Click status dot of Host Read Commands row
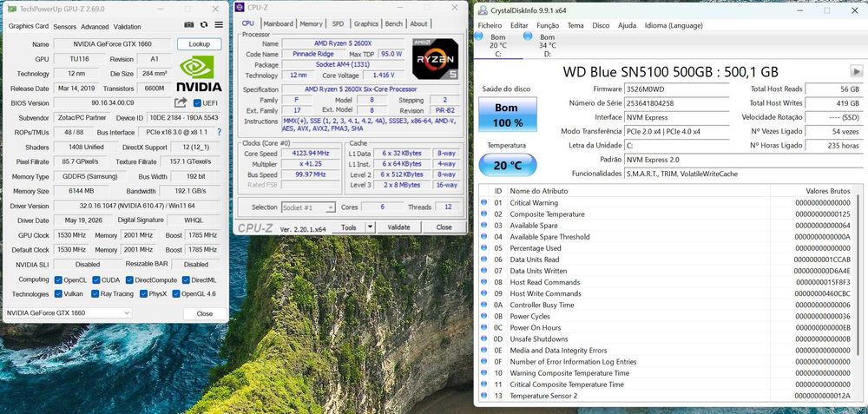 tap(483, 282)
